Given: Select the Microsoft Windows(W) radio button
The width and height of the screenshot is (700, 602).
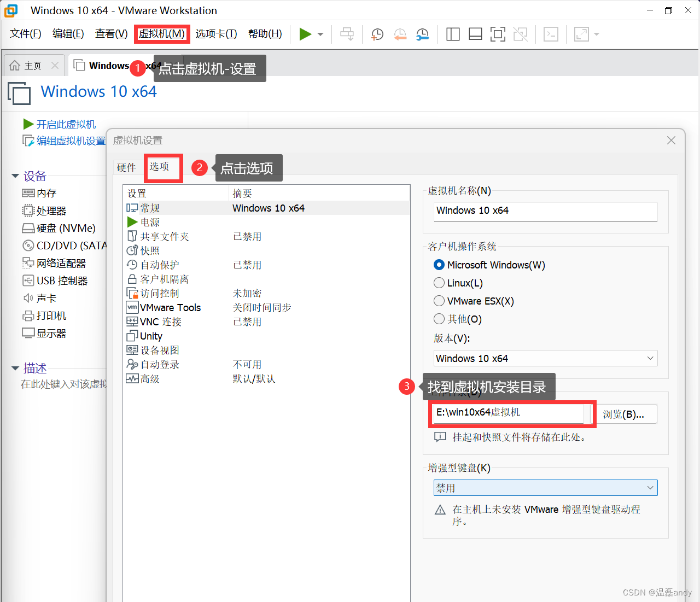Looking at the screenshot, I should pos(439,265).
